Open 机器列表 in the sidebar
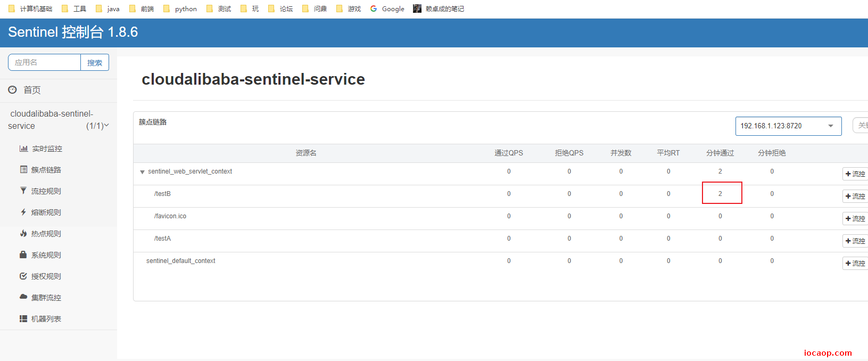 (x=46, y=319)
